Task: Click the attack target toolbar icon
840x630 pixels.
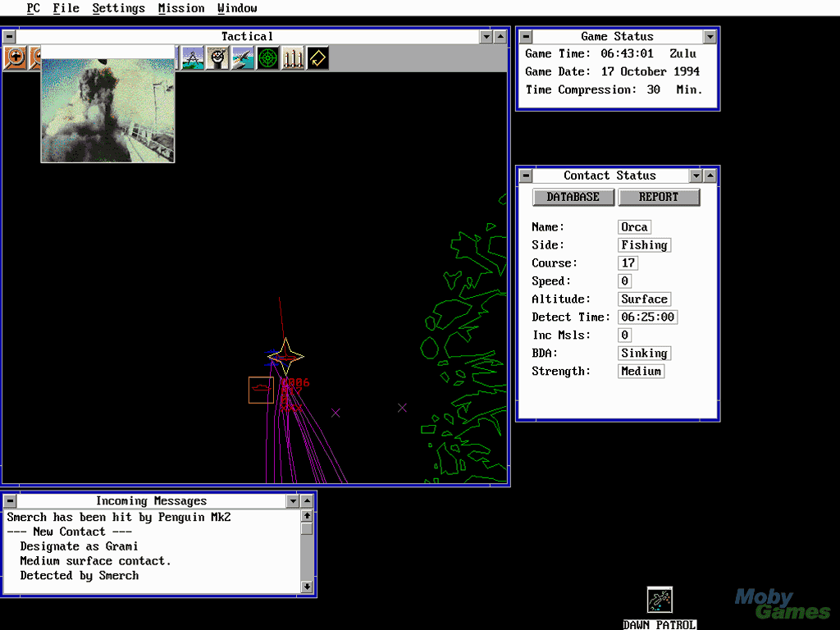Action: [217, 58]
